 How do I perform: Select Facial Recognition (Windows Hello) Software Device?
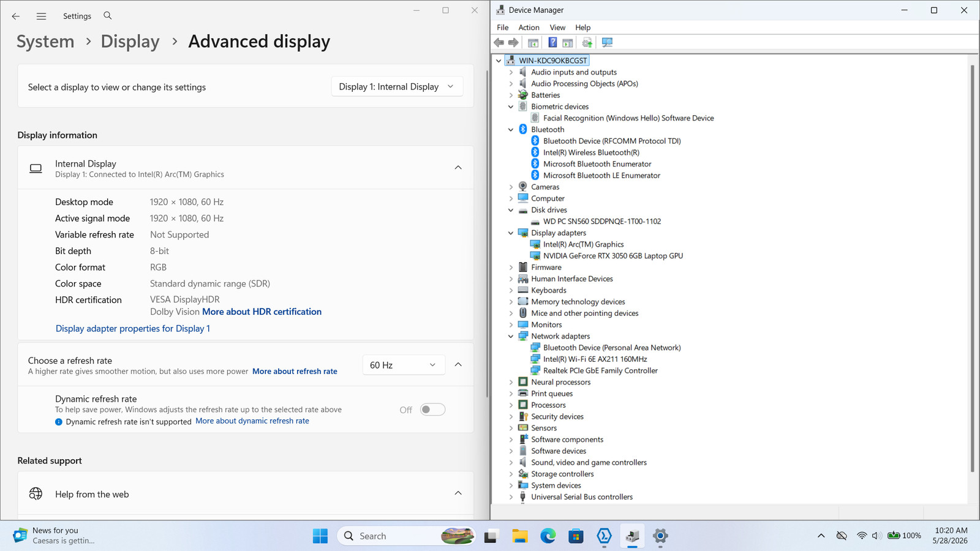[628, 118]
